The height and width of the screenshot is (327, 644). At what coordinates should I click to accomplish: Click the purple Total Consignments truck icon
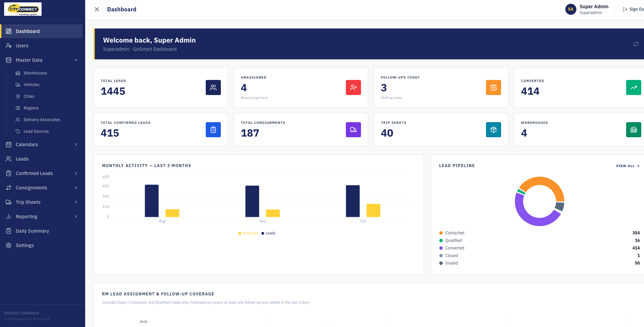[353, 130]
